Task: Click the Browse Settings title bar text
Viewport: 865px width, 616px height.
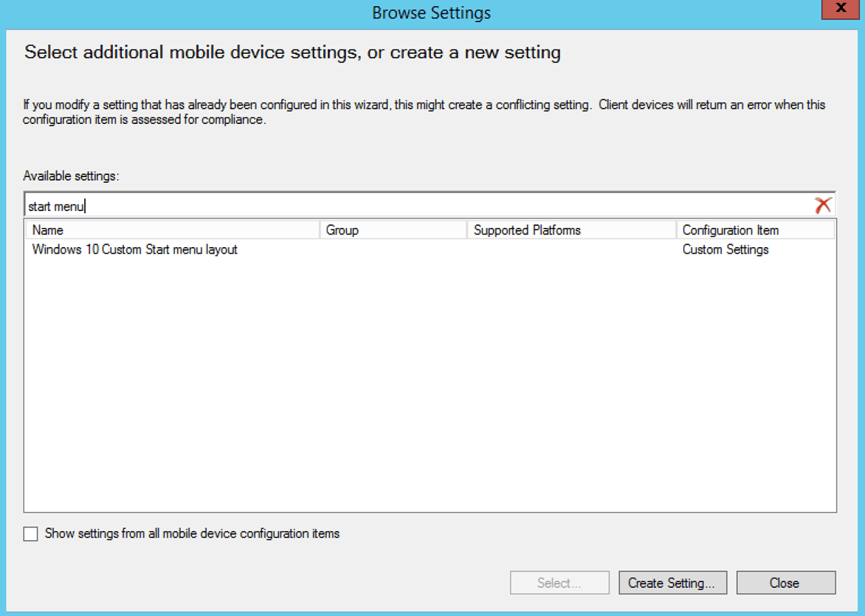Action: (432, 13)
